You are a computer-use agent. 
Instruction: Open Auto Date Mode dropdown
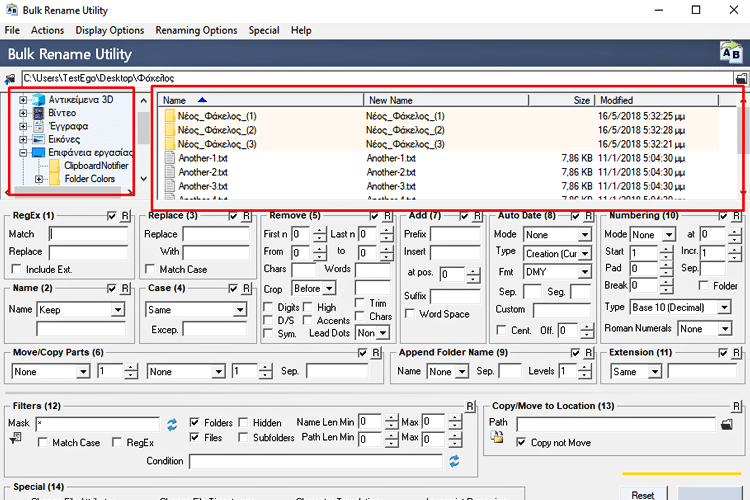[x=585, y=234]
